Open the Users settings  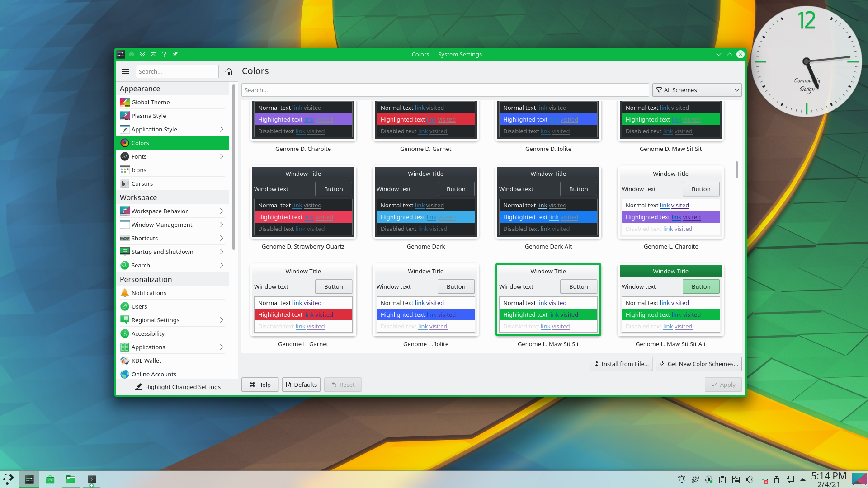[x=172, y=306]
